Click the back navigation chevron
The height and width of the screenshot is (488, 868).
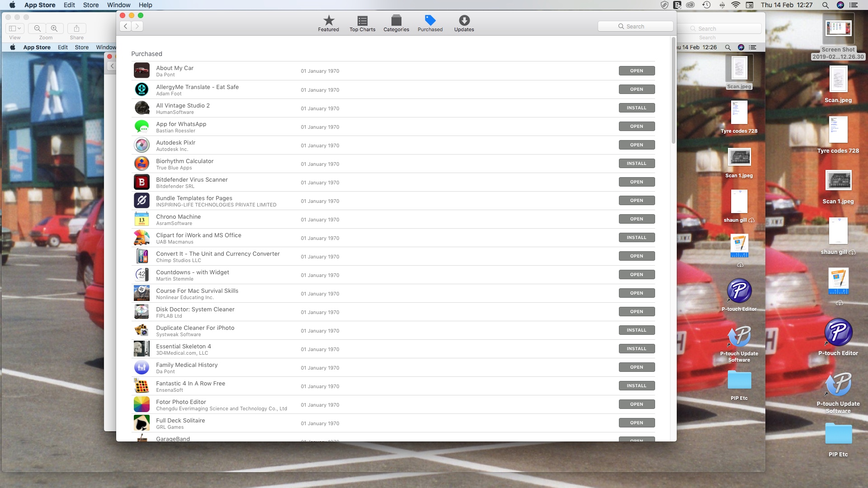(x=126, y=26)
